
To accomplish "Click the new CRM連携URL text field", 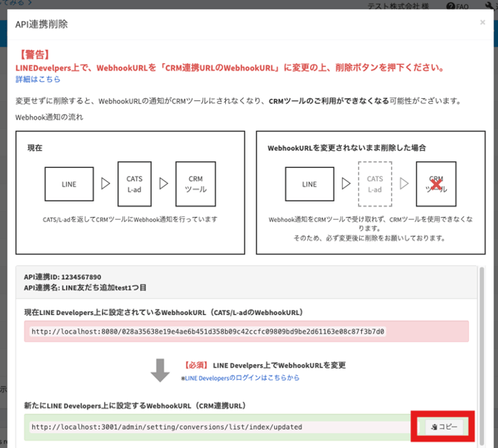I will (216, 427).
